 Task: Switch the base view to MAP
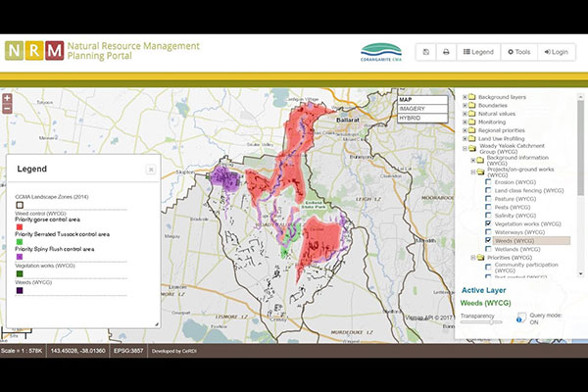(x=422, y=100)
